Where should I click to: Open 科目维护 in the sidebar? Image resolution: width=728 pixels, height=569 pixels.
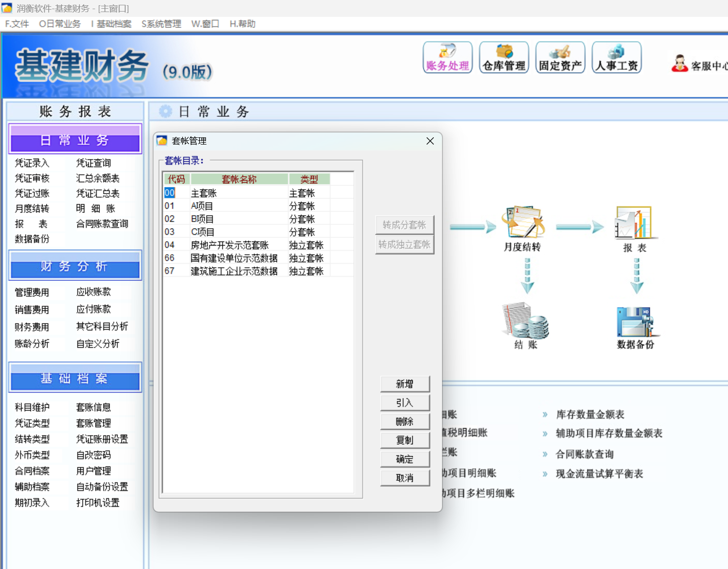(x=32, y=408)
